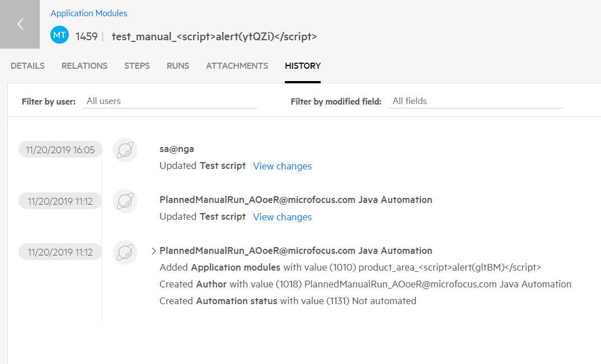Switch to the DETAILS tab
This screenshot has height=364, width=601.
click(27, 66)
